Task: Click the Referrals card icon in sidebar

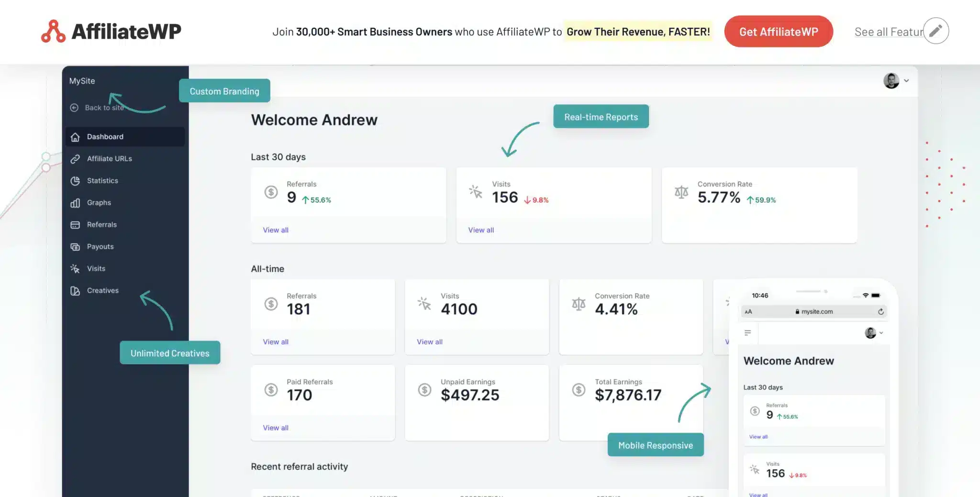Action: tap(75, 225)
